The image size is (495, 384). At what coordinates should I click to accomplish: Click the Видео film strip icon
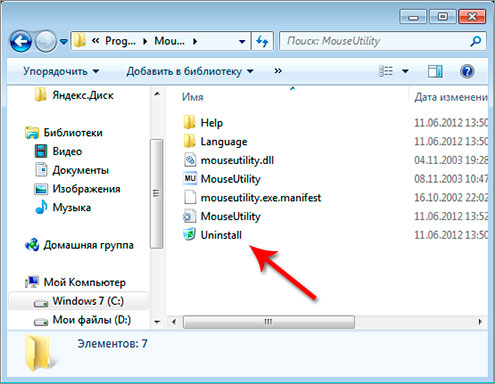click(x=41, y=151)
